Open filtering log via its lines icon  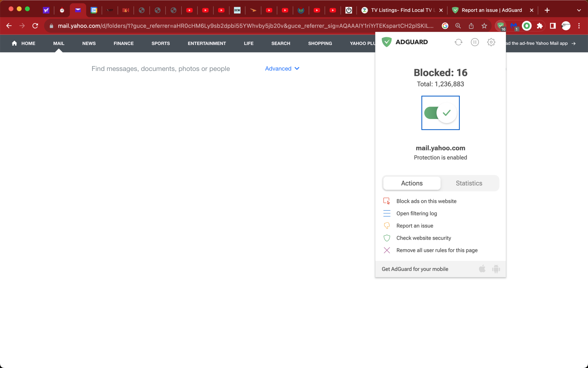[x=387, y=213]
